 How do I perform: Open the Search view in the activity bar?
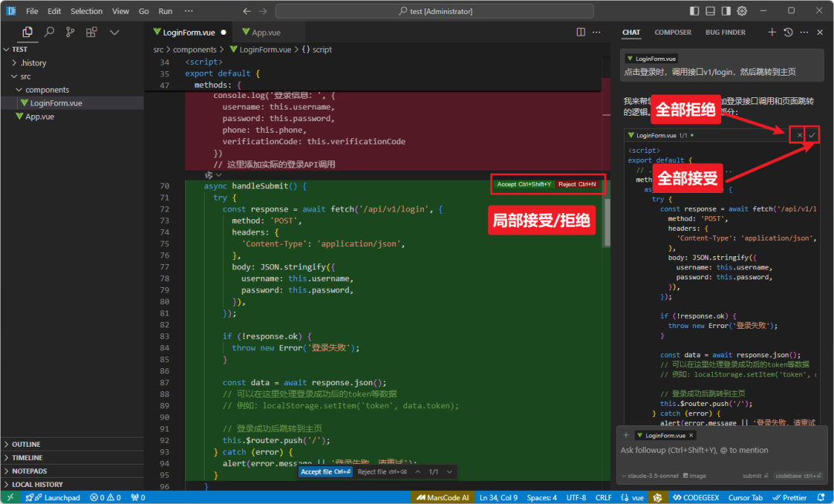point(49,32)
